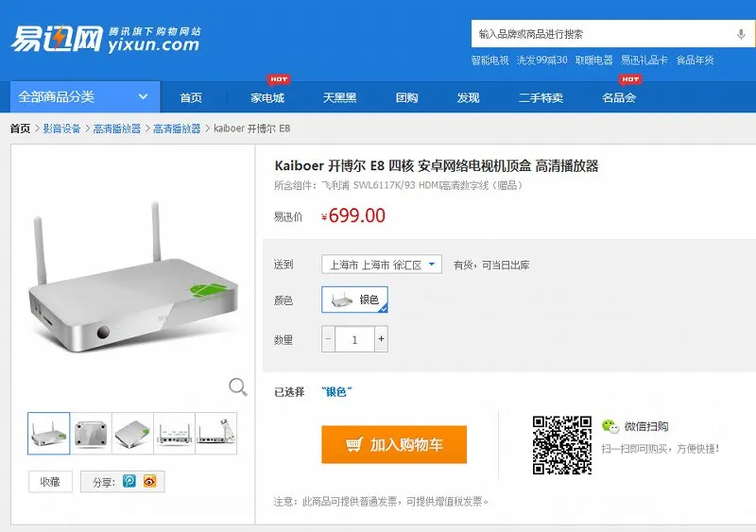Image resolution: width=756 pixels, height=532 pixels.
Task: Expand the 全部商品分类 category menu
Action: tap(85, 97)
